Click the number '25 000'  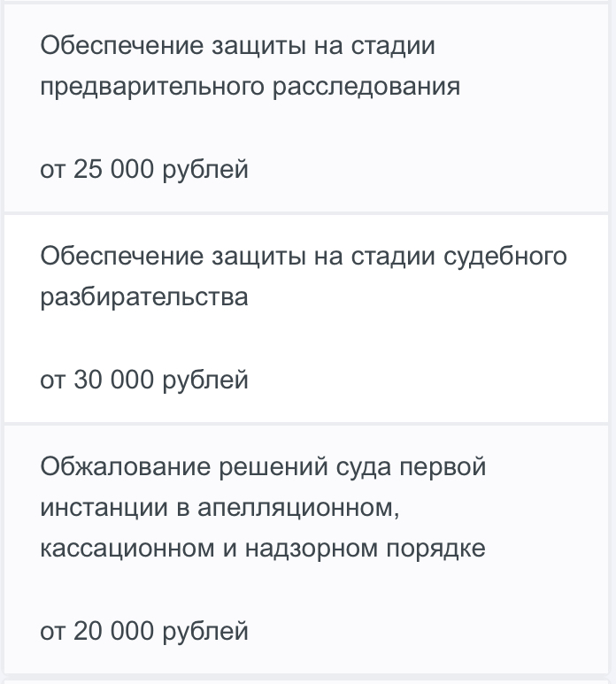pyautogui.click(x=113, y=169)
